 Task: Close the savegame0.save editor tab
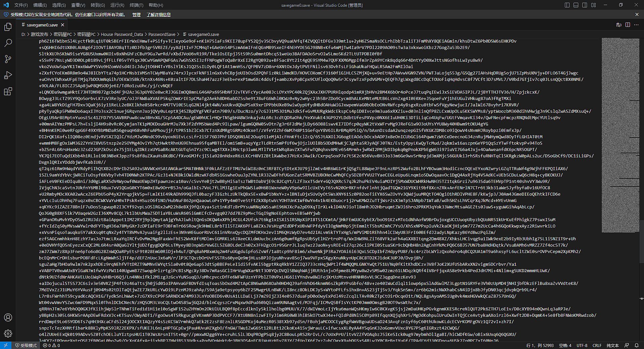(x=63, y=25)
